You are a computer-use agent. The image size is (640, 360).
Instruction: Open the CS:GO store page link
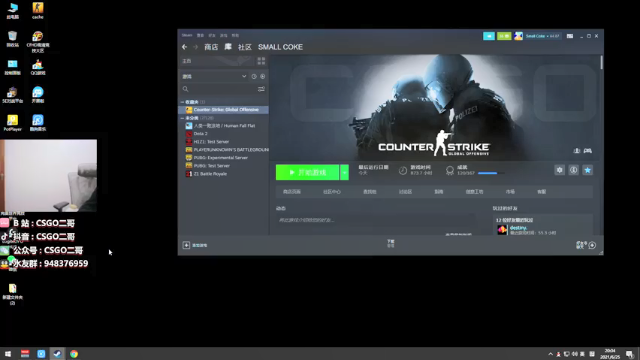click(292, 191)
